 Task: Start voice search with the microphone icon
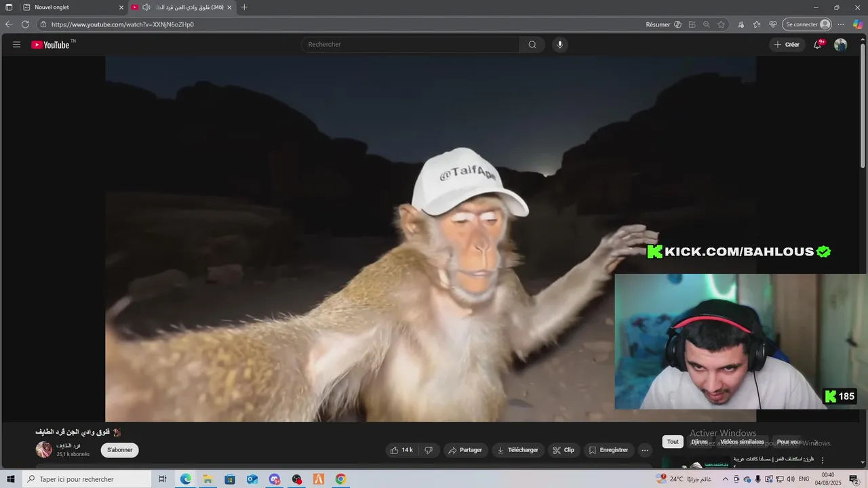pyautogui.click(x=559, y=45)
